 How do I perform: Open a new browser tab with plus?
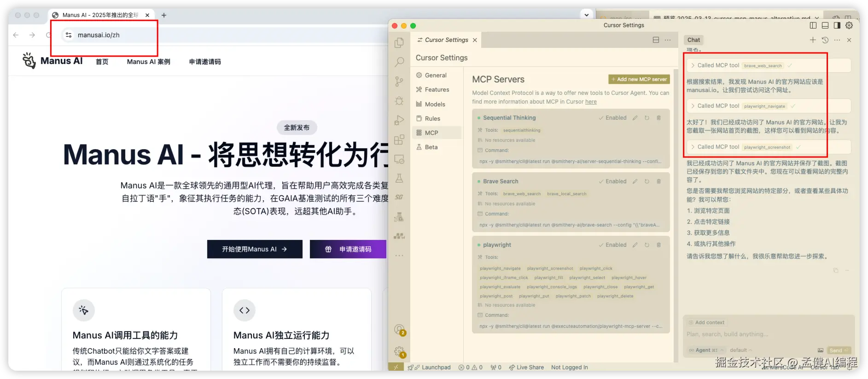pos(163,15)
